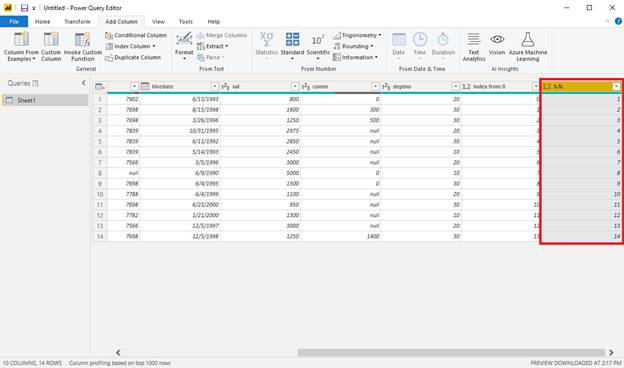Select row number 14 header
Image resolution: width=624 pixels, height=368 pixels.
tap(100, 236)
